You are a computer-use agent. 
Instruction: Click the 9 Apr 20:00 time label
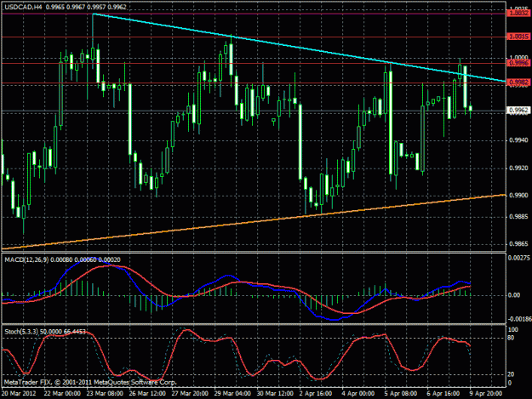click(486, 394)
